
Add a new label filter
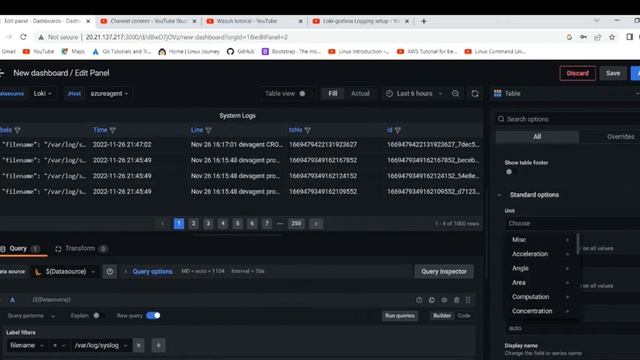pyautogui.click(x=158, y=345)
